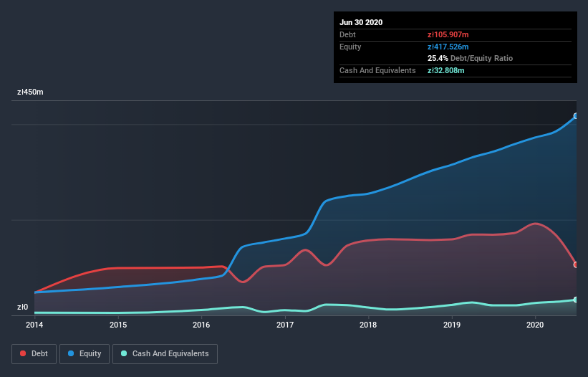588x377 pixels.
Task: Toggle the Debt series legend button
Action: coord(34,354)
